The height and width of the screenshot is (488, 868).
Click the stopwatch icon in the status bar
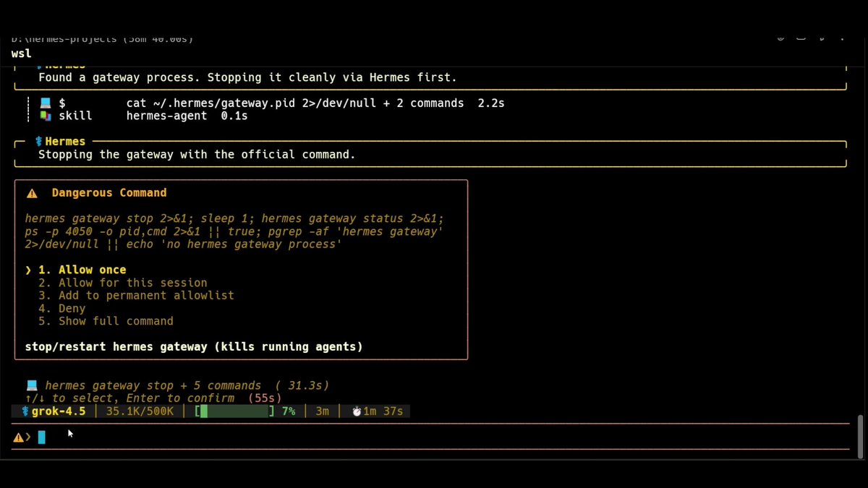tap(357, 411)
